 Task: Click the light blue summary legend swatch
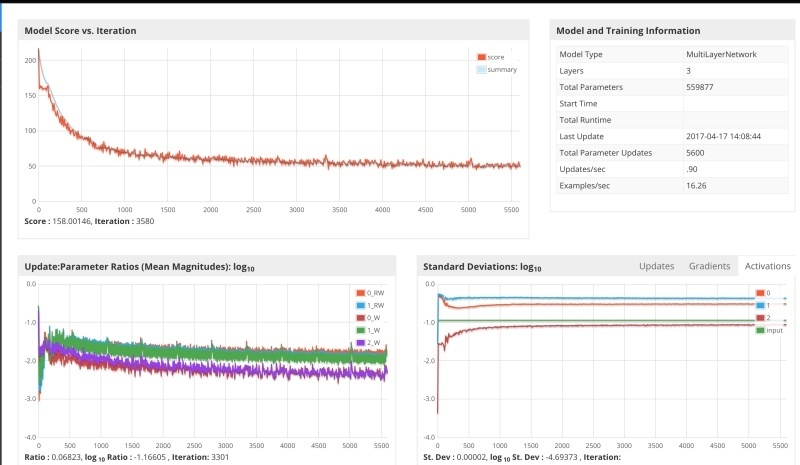(481, 69)
